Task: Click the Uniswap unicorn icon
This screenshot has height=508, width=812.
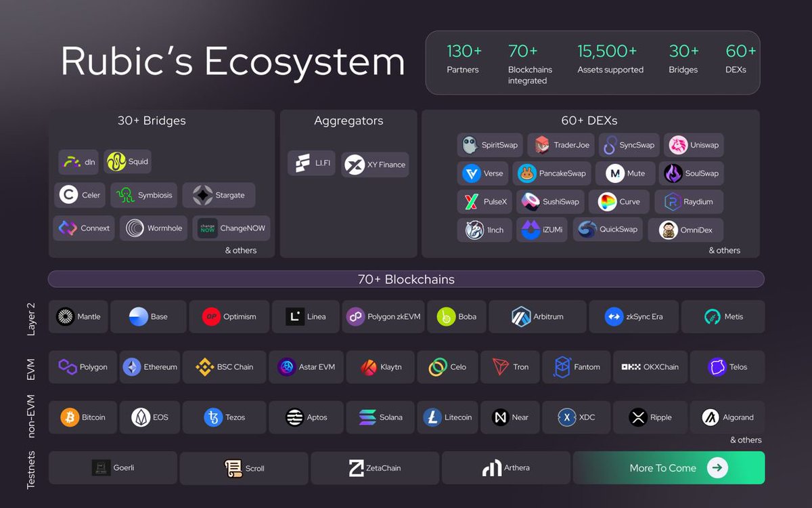Action: tap(678, 145)
